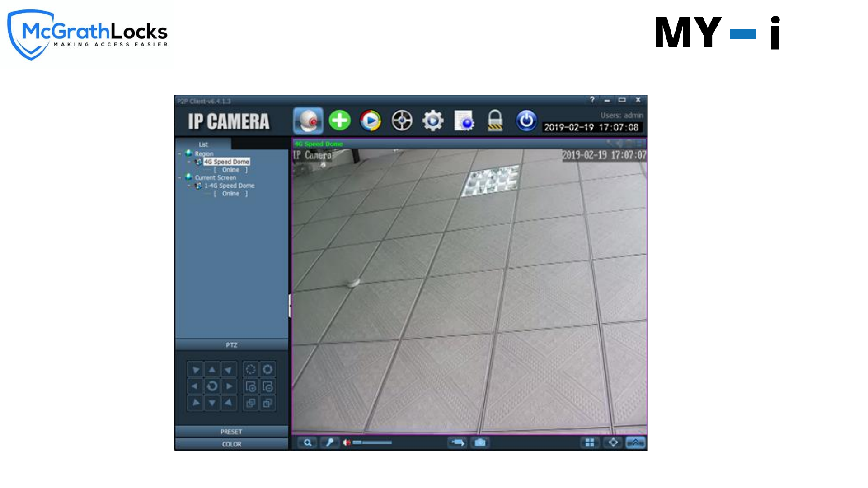Select 1-4G Speed Dome in Current Screen
The width and height of the screenshot is (868, 488).
(230, 186)
